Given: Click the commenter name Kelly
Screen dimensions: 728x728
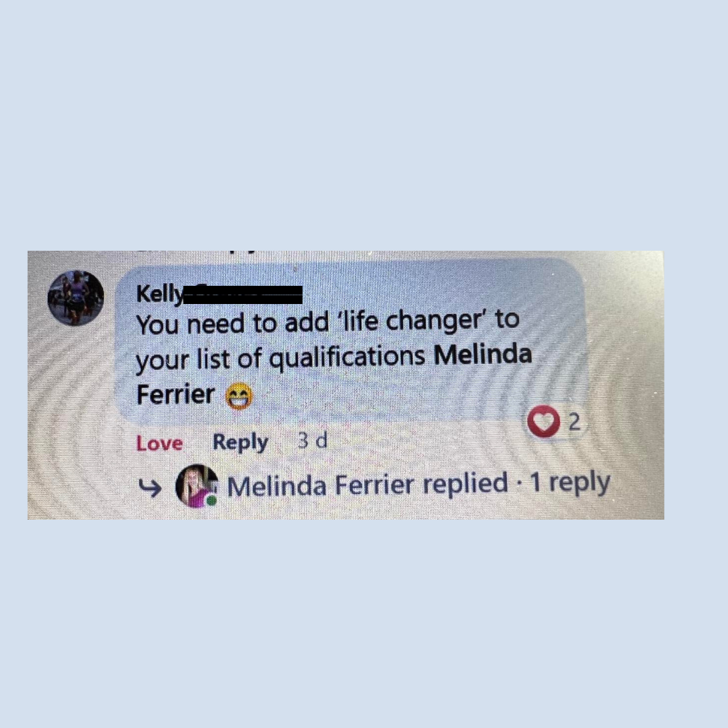Looking at the screenshot, I should 159,294.
